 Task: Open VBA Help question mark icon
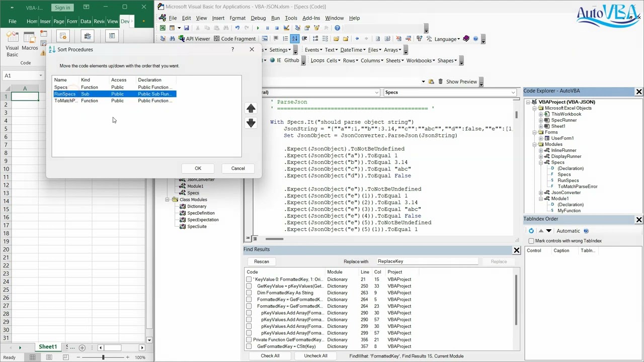point(337,28)
